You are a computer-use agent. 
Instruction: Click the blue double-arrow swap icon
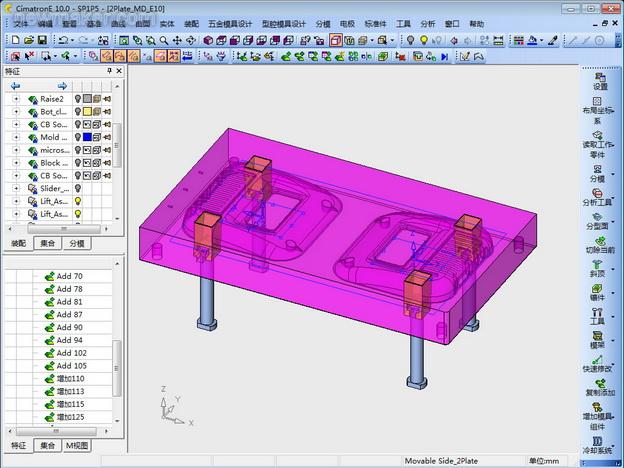pyautogui.click(x=187, y=57)
